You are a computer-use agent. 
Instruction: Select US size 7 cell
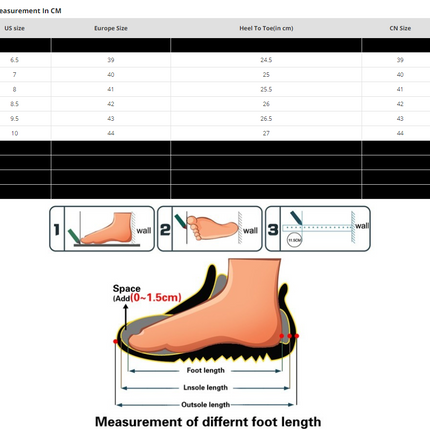click(14, 75)
